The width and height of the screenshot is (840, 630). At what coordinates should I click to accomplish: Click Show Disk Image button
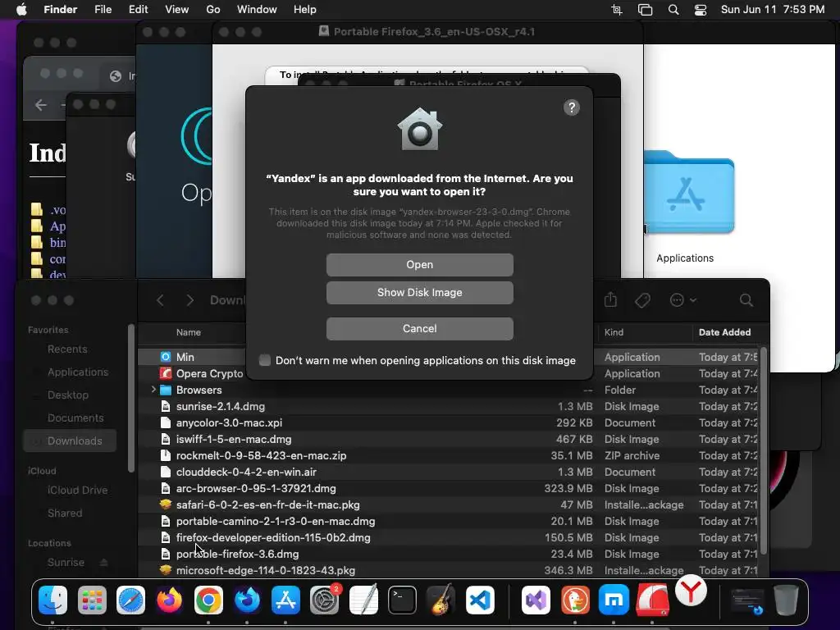pyautogui.click(x=419, y=293)
